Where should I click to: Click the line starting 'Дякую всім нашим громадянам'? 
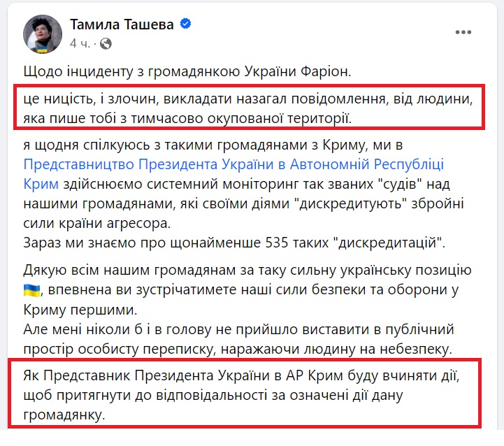(x=247, y=270)
